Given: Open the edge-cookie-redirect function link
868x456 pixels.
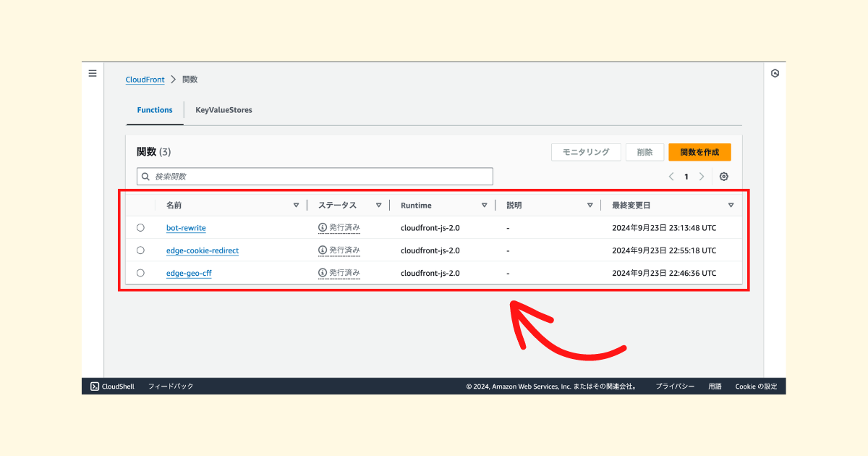Looking at the screenshot, I should tap(203, 250).
